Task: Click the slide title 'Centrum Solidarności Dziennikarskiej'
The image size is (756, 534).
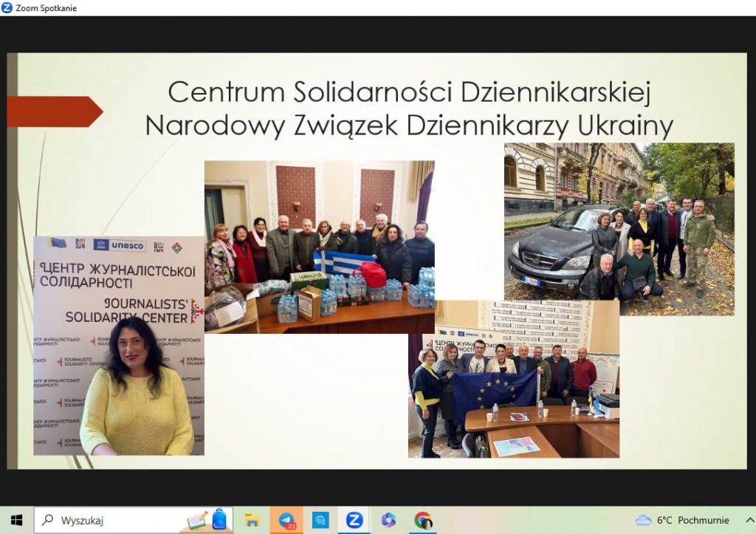Action: [x=410, y=92]
